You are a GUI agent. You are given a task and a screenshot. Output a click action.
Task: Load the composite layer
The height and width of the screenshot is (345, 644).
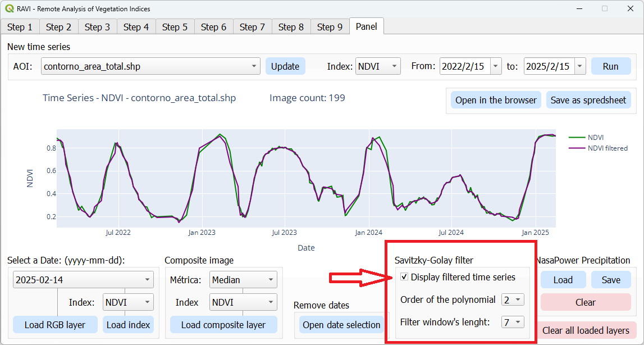coord(223,324)
